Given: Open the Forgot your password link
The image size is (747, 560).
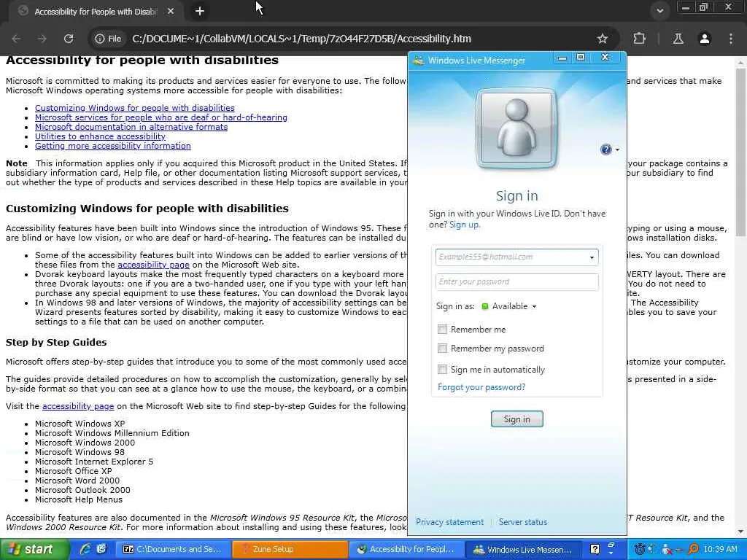Looking at the screenshot, I should coord(481,387).
